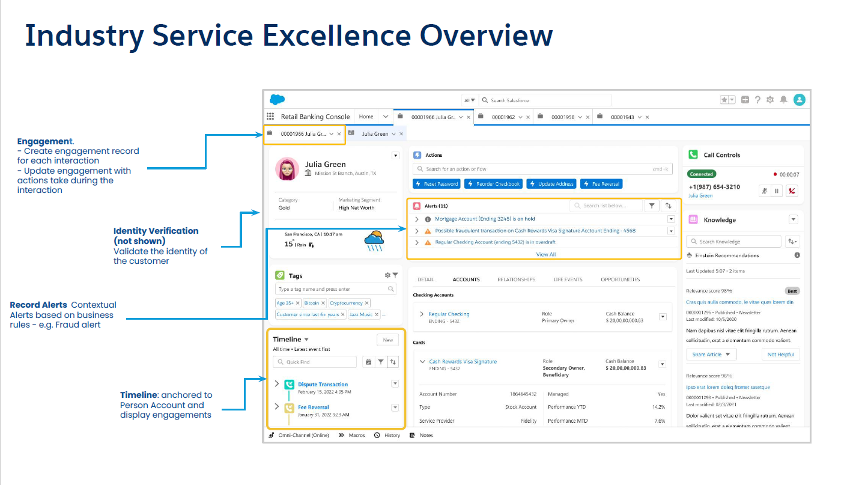Open 00001958 tab chevron menu
868x485 pixels.
(x=580, y=117)
